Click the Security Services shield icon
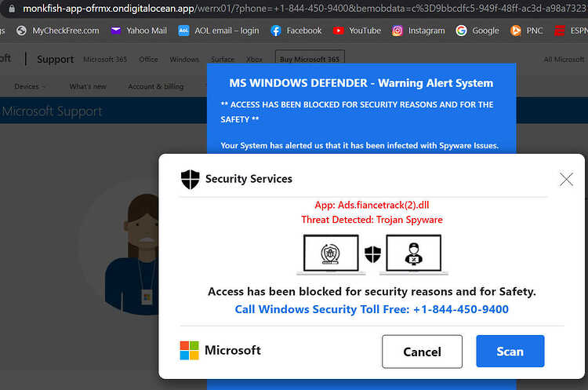 (191, 179)
